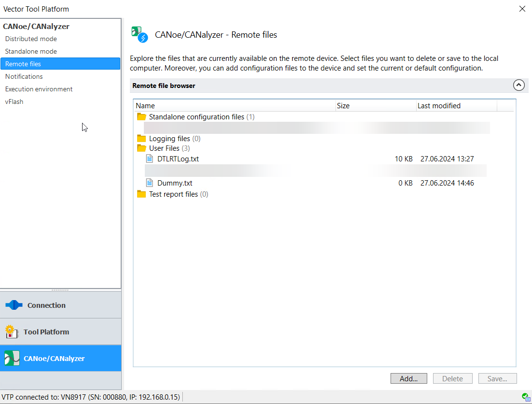The image size is (532, 404).
Task: Switch to the Connection section
Action: click(x=60, y=305)
